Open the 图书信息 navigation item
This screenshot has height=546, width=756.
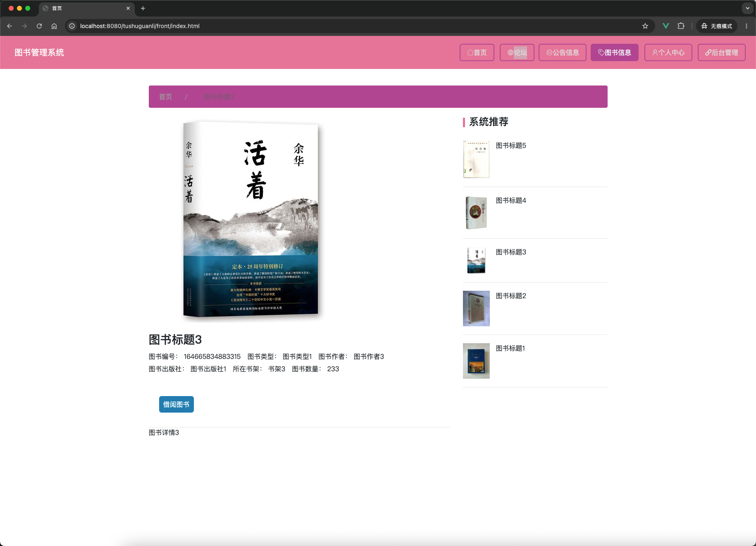[615, 52]
